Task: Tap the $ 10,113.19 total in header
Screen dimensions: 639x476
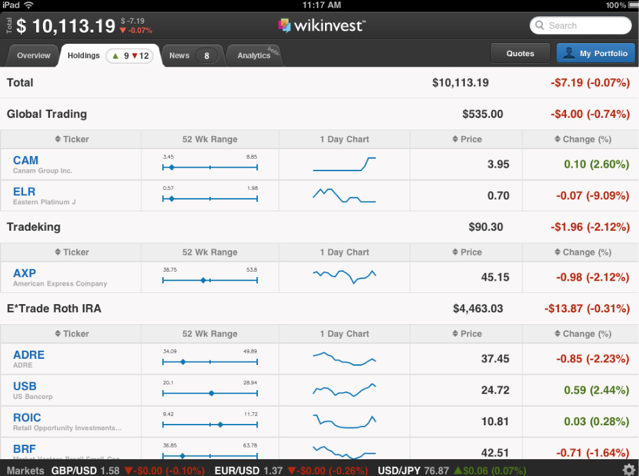Action: point(66,26)
